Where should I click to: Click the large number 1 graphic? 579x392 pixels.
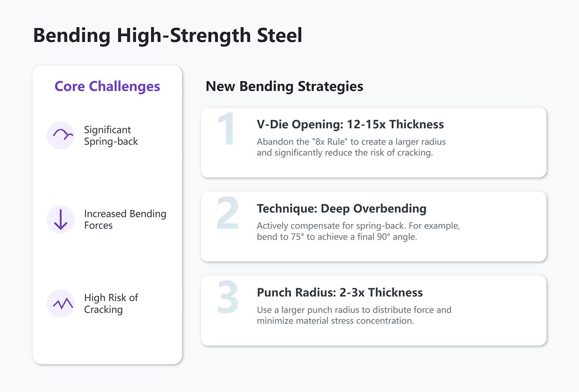coord(226,129)
